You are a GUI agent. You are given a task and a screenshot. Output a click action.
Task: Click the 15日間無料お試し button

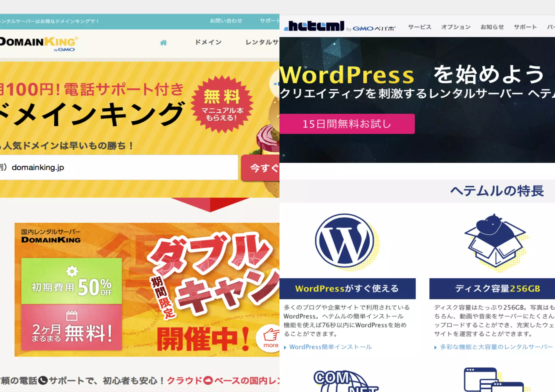pyautogui.click(x=347, y=124)
